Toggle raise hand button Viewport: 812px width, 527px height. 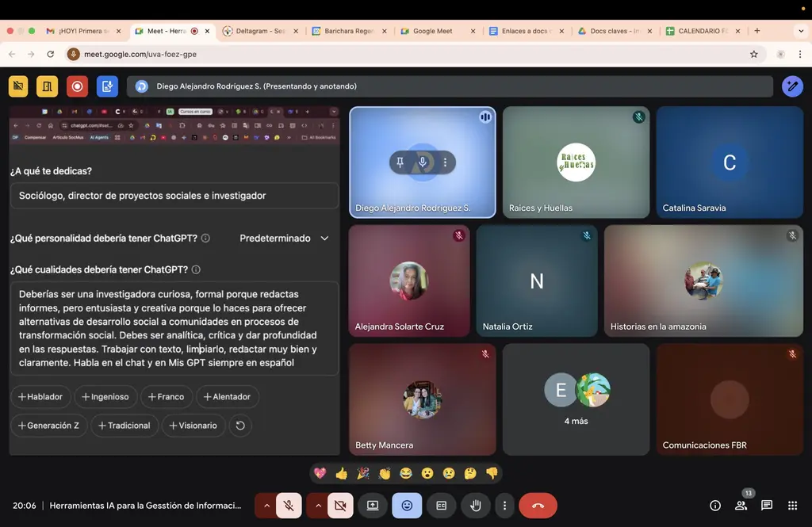coord(476,506)
